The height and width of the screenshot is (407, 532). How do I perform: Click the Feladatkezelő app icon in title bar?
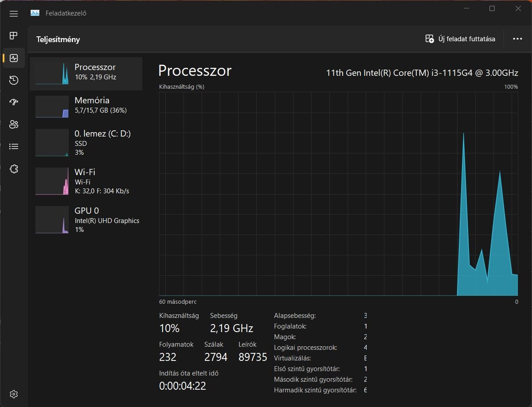pos(35,13)
